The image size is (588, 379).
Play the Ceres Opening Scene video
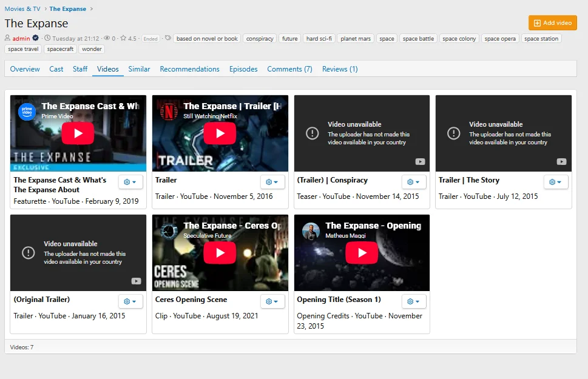pos(220,253)
